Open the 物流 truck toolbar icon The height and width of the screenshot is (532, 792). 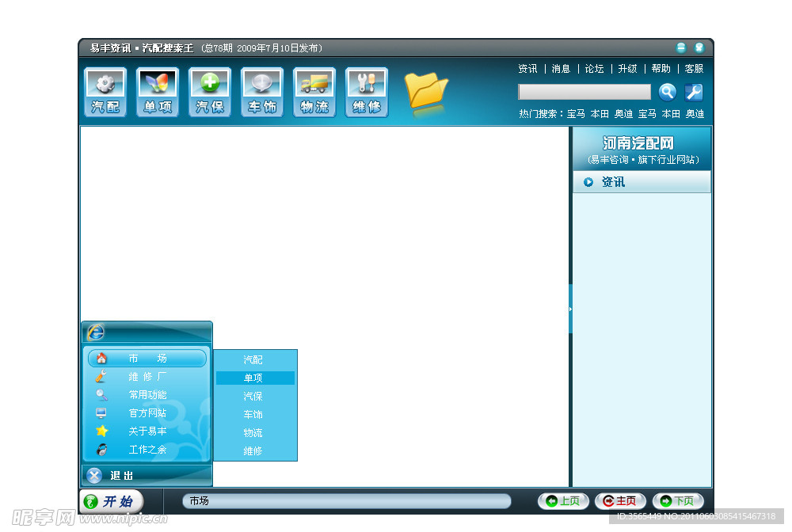point(314,93)
